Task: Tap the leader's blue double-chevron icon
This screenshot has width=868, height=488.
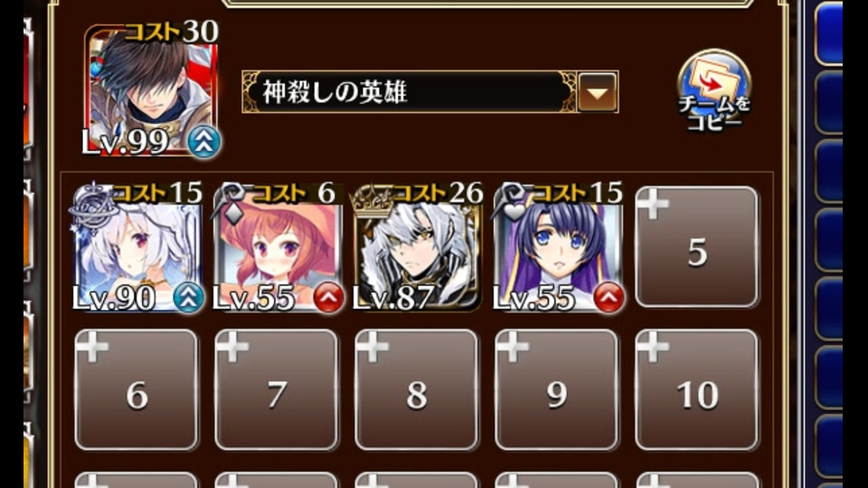Action: tap(203, 142)
